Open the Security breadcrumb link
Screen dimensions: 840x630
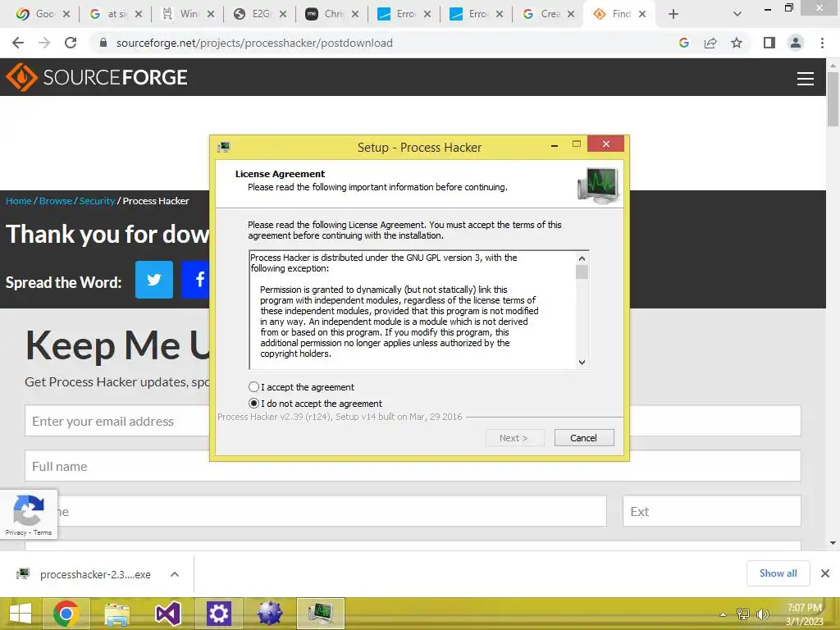97,201
